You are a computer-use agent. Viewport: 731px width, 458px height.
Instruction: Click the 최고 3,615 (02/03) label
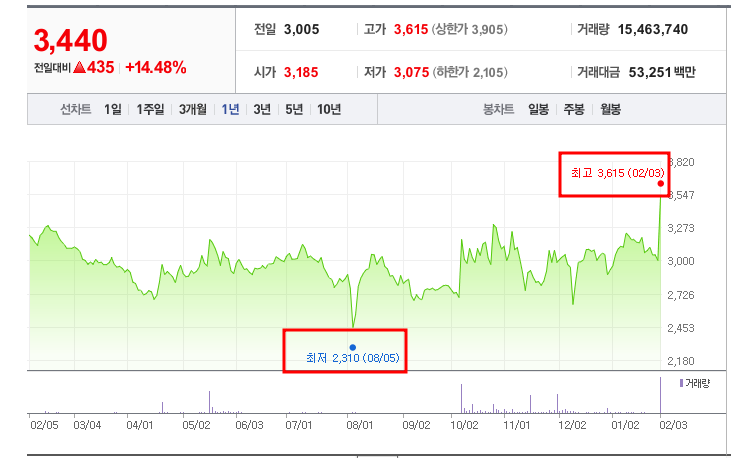pos(618,173)
